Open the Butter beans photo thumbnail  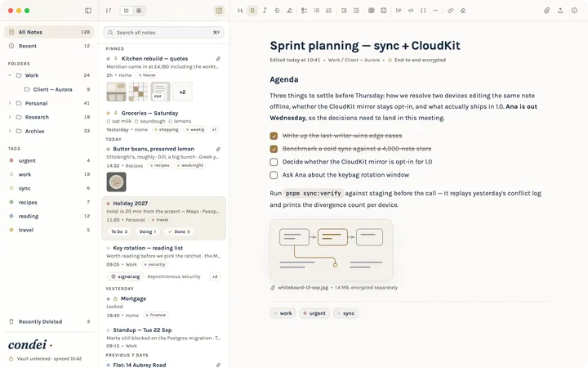(x=116, y=182)
